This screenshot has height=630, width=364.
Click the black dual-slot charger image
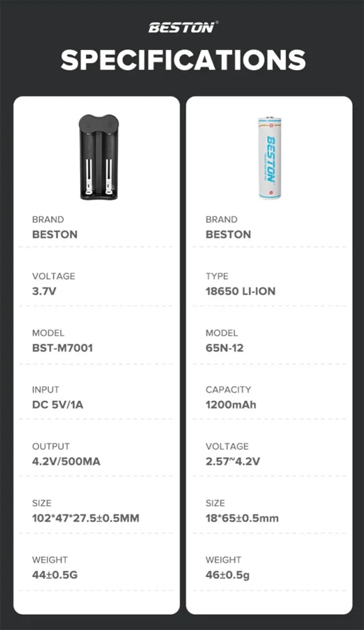[x=98, y=157]
